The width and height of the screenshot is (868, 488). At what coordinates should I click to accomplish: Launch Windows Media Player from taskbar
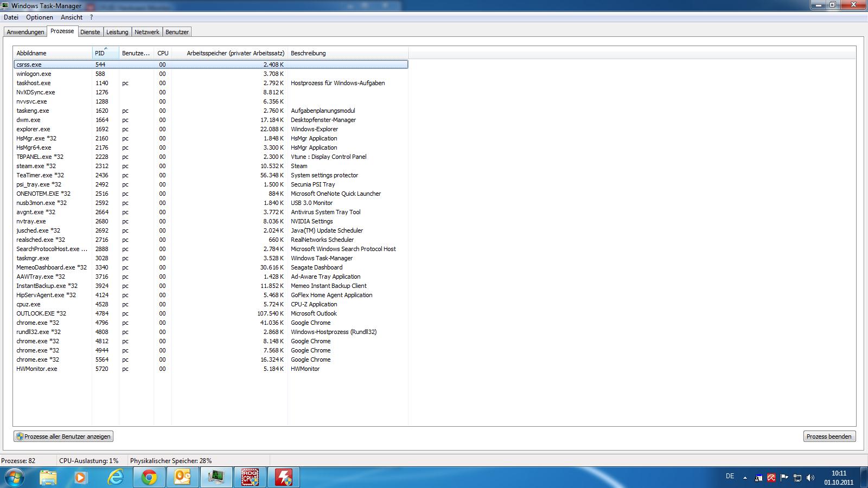tap(81, 477)
